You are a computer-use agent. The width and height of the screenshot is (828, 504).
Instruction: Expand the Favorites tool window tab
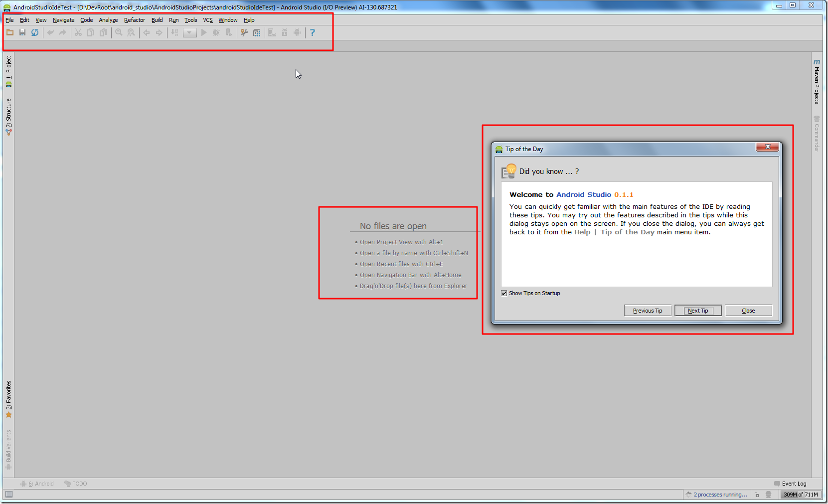(x=8, y=399)
